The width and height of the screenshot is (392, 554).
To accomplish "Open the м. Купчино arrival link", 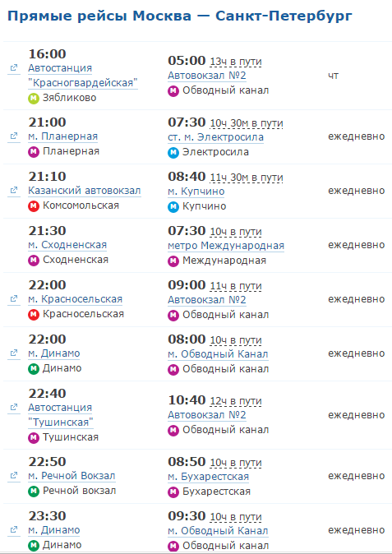I will coord(196,192).
